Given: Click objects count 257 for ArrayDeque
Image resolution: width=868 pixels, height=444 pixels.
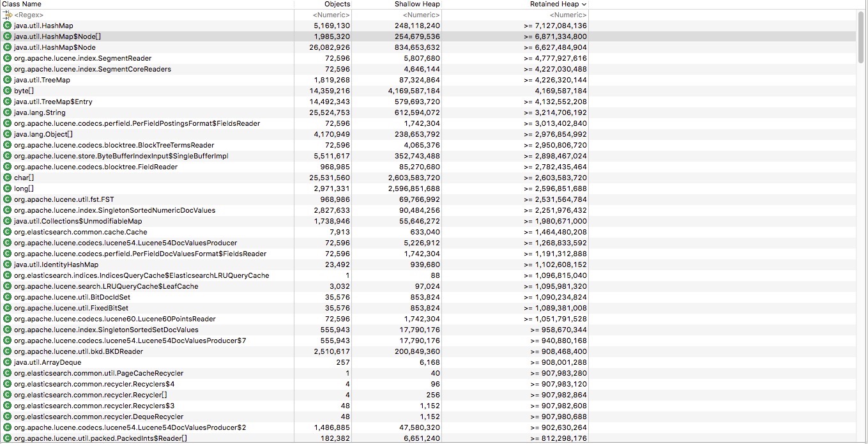Looking at the screenshot, I should [x=344, y=362].
